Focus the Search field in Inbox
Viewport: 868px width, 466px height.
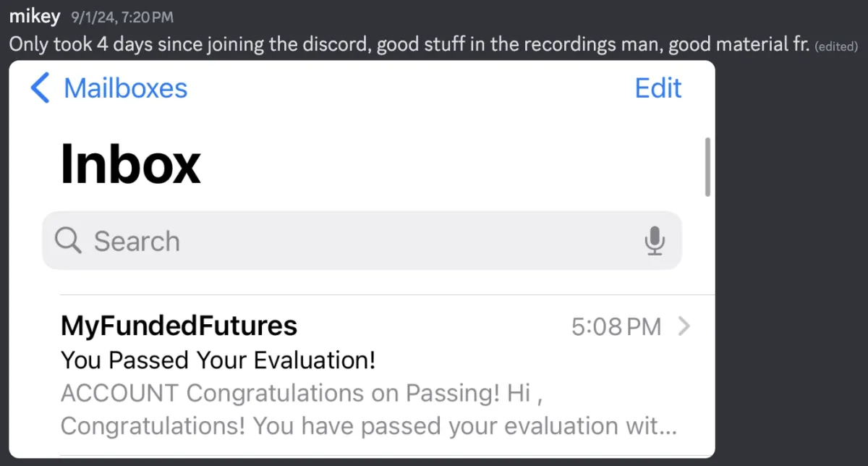click(362, 241)
